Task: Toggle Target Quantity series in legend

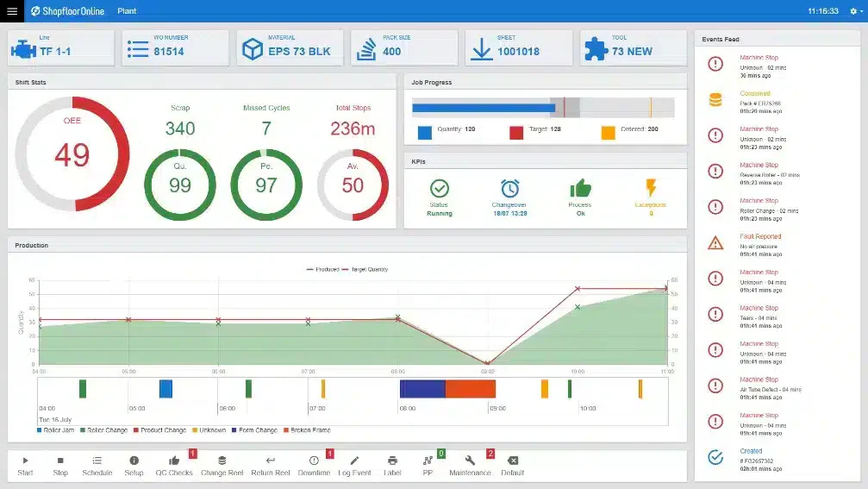Action: pos(365,269)
